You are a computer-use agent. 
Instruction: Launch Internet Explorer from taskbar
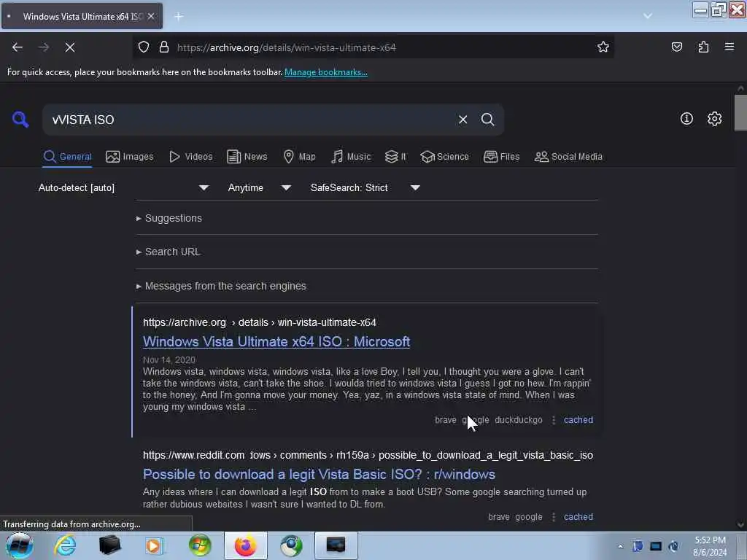tap(65, 545)
